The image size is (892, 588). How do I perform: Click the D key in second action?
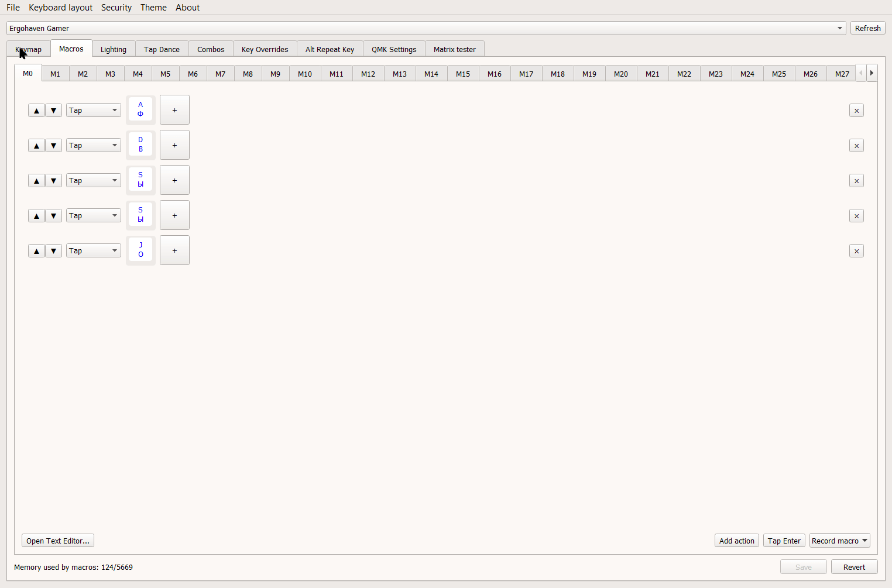[140, 145]
